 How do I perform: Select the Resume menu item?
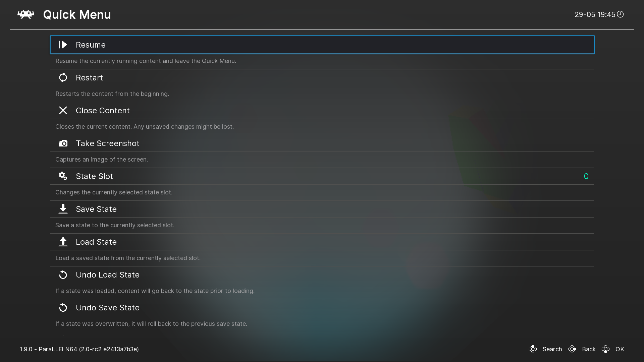pyautogui.click(x=322, y=45)
